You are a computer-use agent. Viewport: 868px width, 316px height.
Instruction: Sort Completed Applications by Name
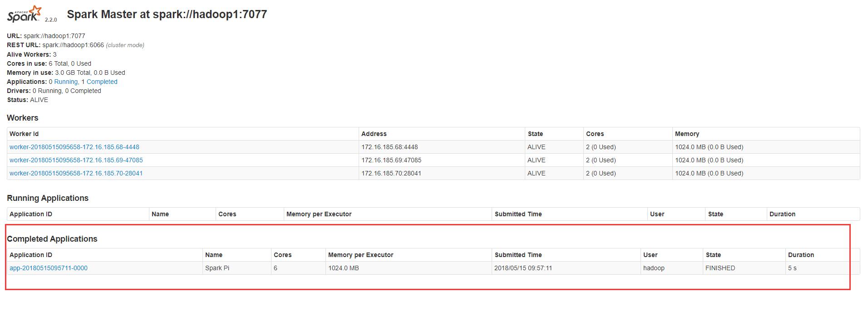(x=214, y=255)
